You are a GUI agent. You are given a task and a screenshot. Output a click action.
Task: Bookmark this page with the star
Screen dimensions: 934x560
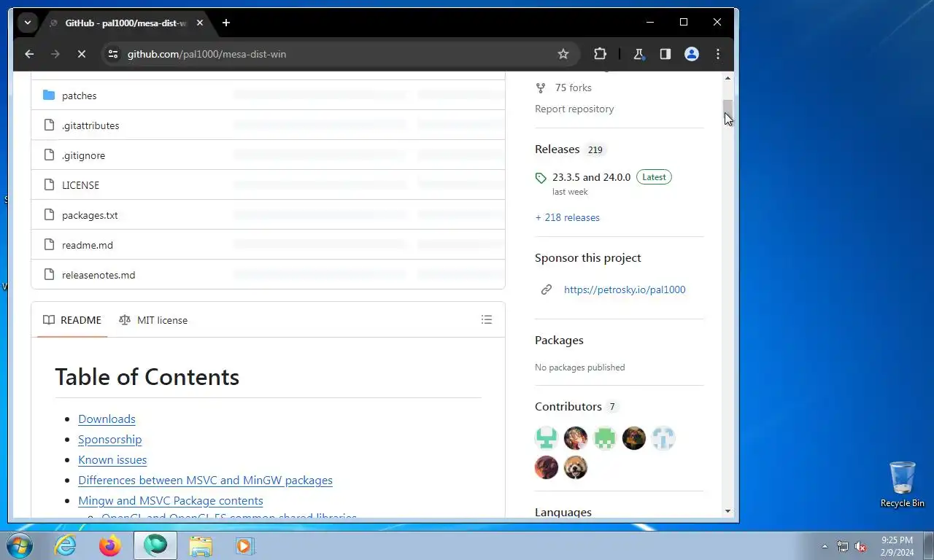[563, 54]
